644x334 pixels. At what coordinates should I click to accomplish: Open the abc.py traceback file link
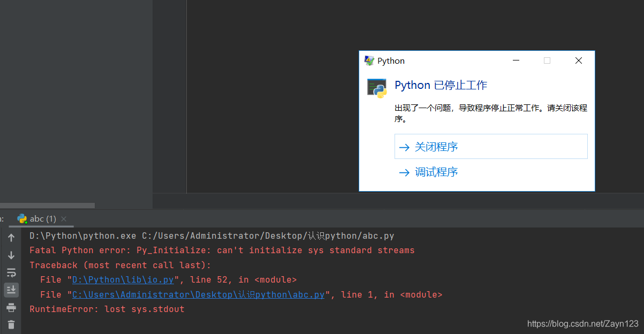[x=199, y=295]
